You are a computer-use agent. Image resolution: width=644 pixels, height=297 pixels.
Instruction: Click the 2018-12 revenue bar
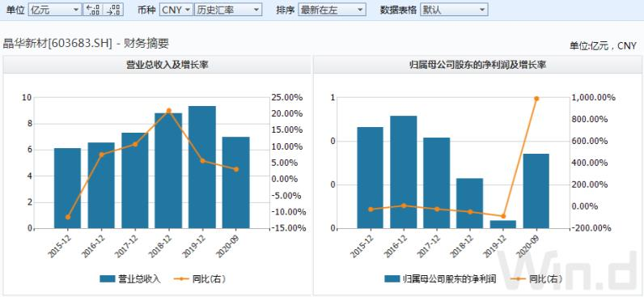[168, 171]
